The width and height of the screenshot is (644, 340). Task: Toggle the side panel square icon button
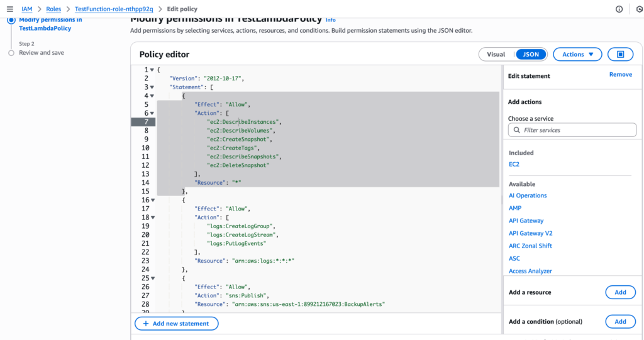tap(620, 55)
